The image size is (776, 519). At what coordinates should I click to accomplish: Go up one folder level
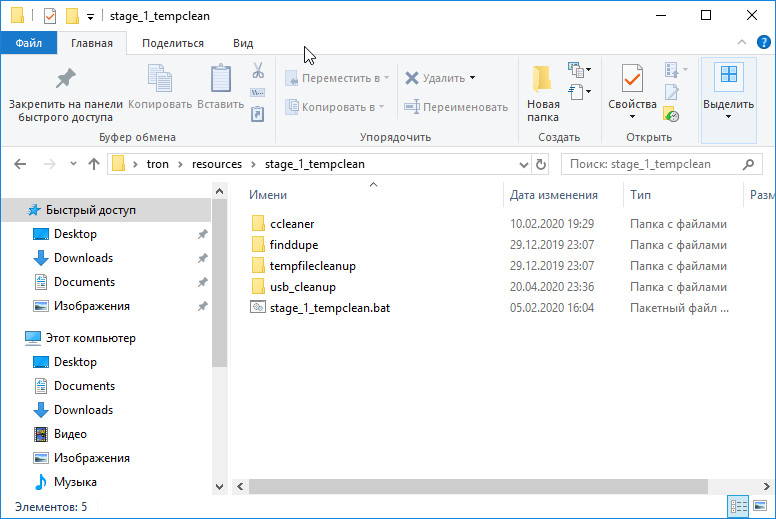click(x=94, y=164)
